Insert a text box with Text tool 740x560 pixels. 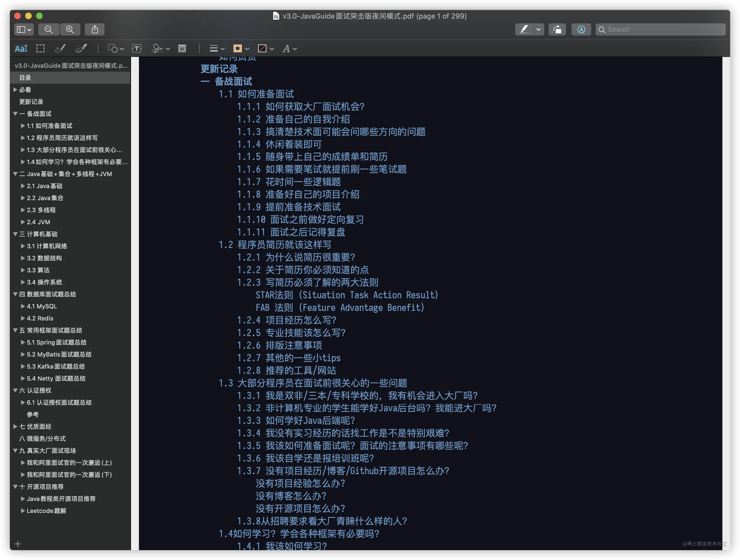tap(136, 49)
